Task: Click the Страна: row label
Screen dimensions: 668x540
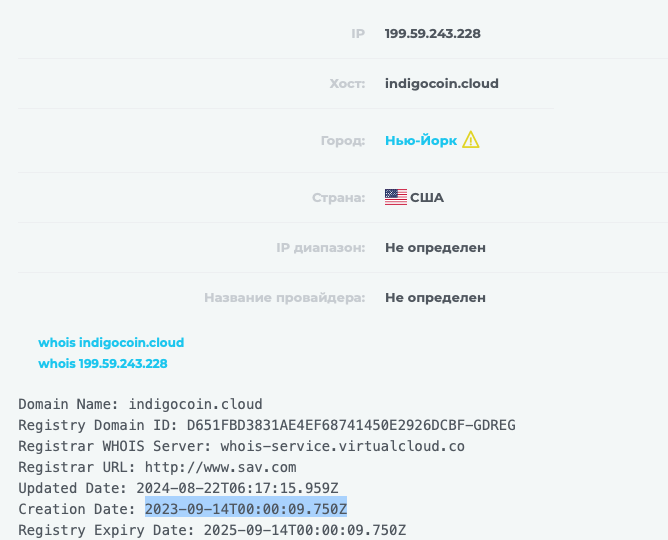Action: [x=338, y=198]
